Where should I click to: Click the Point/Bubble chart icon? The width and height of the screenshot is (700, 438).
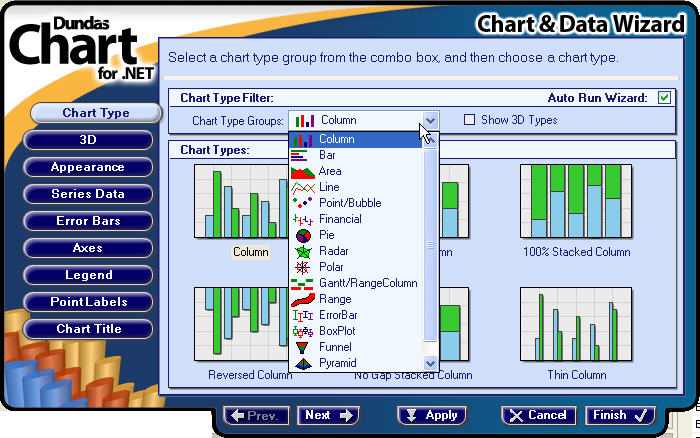pyautogui.click(x=303, y=203)
